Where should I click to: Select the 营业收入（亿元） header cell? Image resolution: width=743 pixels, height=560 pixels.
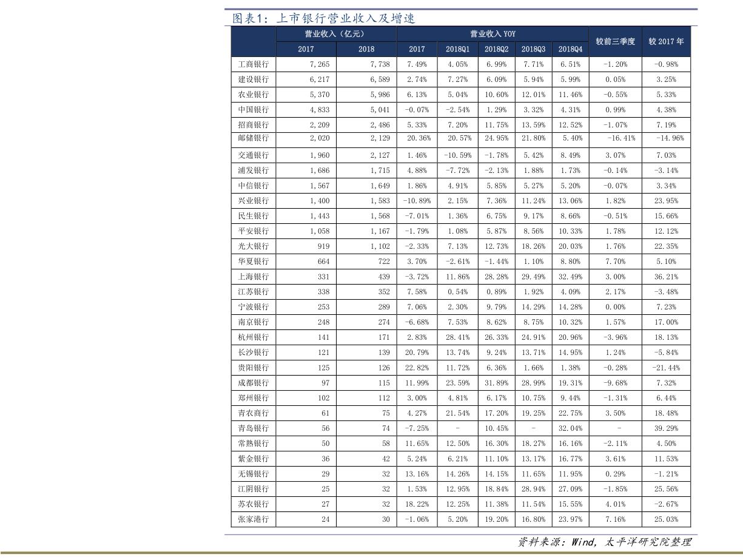336,34
